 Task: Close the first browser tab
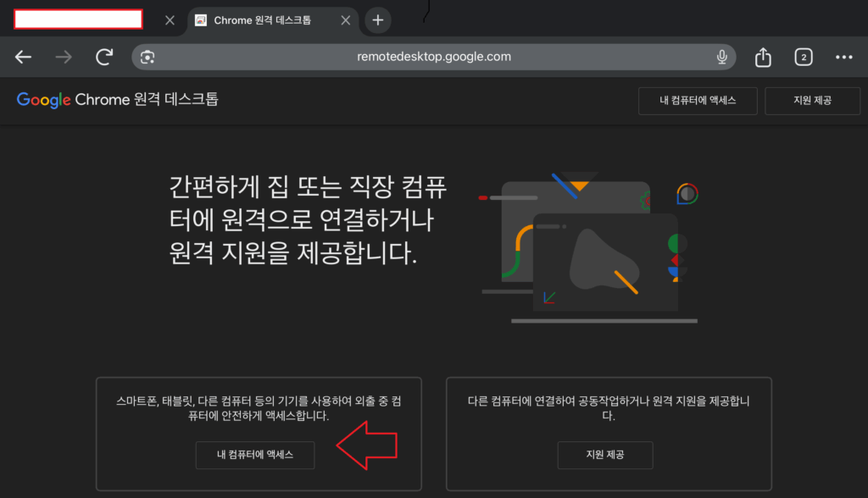click(x=170, y=20)
